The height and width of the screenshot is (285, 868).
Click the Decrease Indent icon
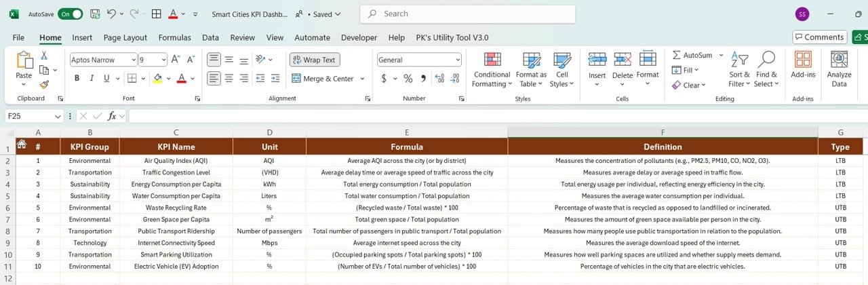260,79
